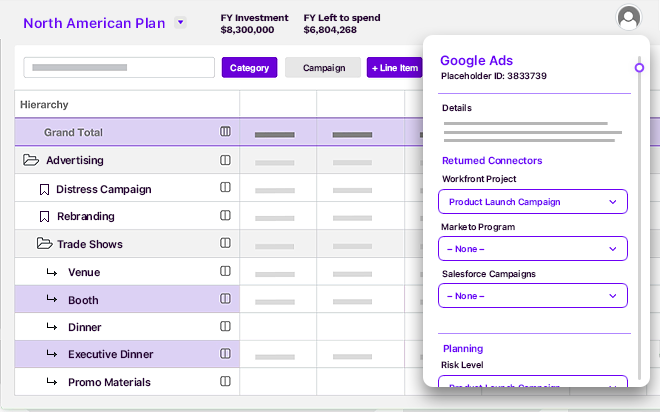
Task: Click the column icon in Venue row
Action: [x=225, y=271]
